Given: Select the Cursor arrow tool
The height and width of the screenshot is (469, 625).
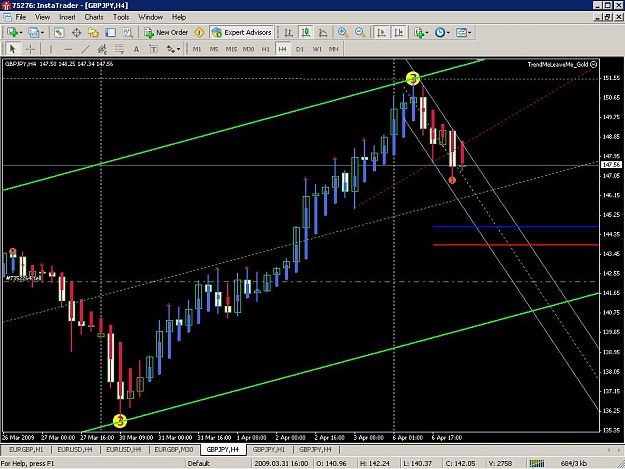Looking at the screenshot, I should (12, 49).
